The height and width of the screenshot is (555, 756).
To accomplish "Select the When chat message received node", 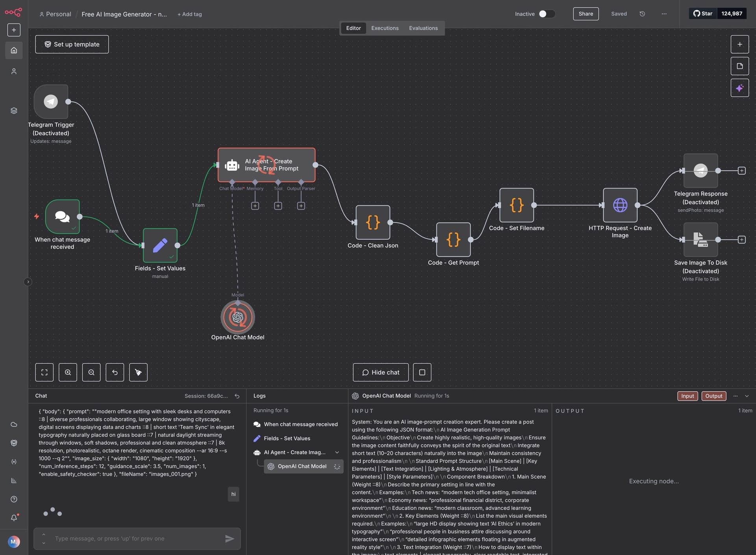I will (x=62, y=216).
